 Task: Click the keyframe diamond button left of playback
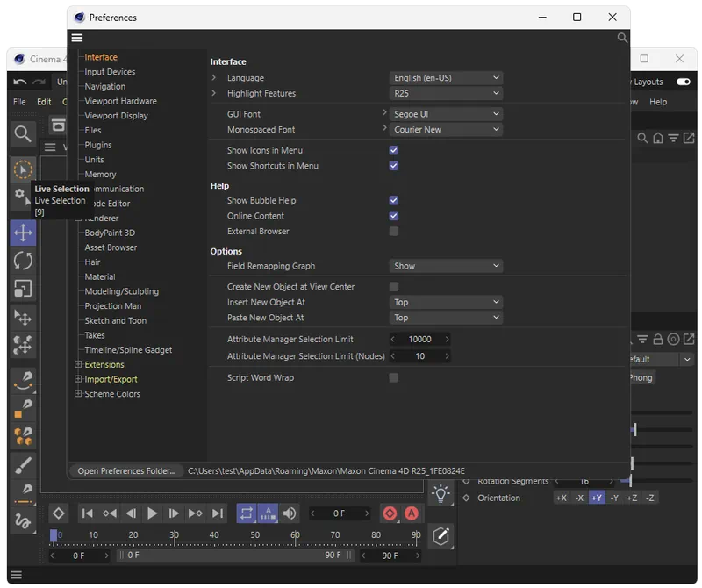pos(58,513)
